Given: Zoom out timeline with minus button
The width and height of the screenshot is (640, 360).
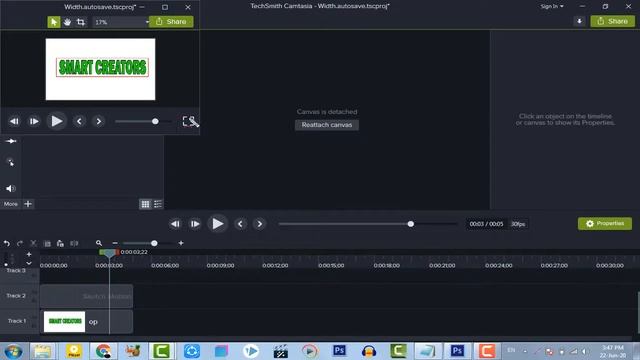Looking at the screenshot, I should tap(115, 243).
